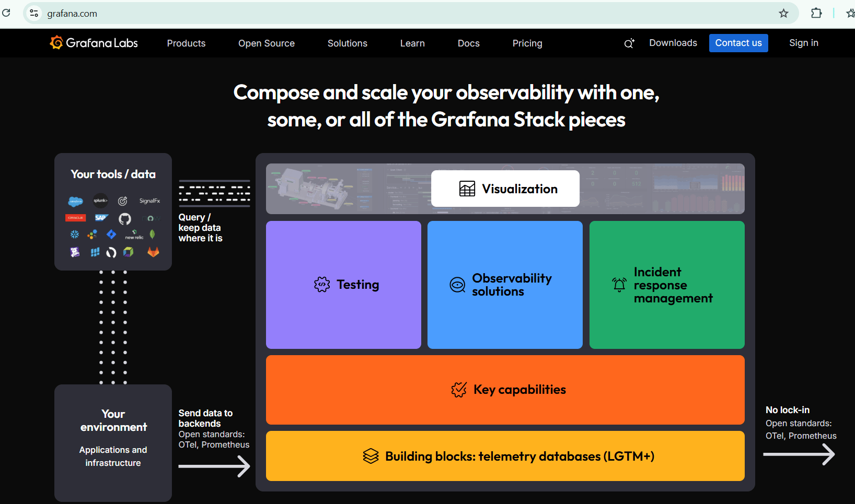Image resolution: width=855 pixels, height=504 pixels.
Task: Click the SignalFx logo
Action: point(149,201)
